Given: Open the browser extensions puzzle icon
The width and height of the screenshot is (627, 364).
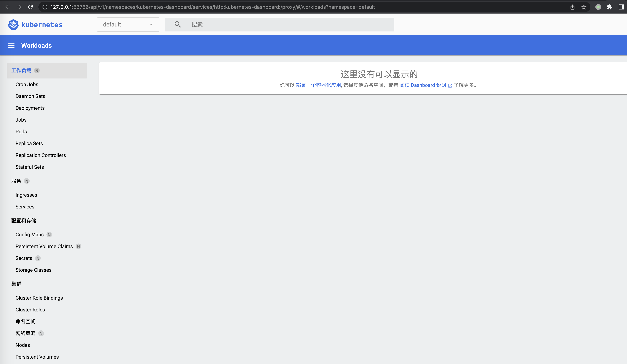Looking at the screenshot, I should (610, 7).
